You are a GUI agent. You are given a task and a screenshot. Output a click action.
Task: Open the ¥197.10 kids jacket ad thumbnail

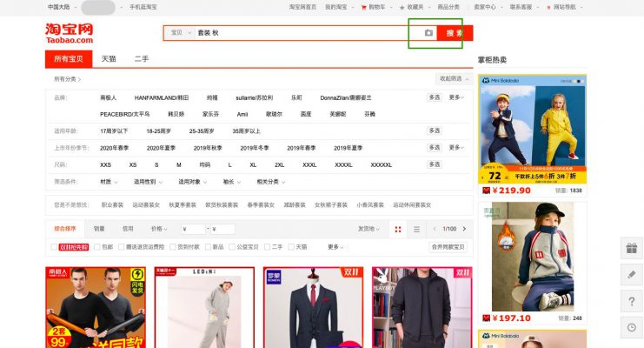click(532, 257)
